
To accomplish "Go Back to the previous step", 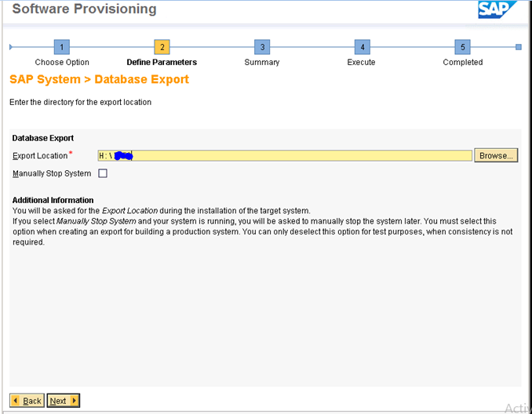I will click(x=27, y=401).
